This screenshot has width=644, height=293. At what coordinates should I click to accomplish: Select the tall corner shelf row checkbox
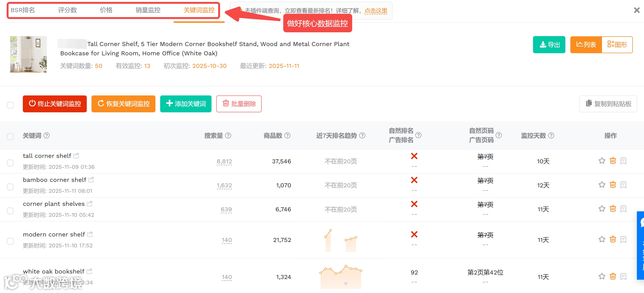[x=10, y=163]
